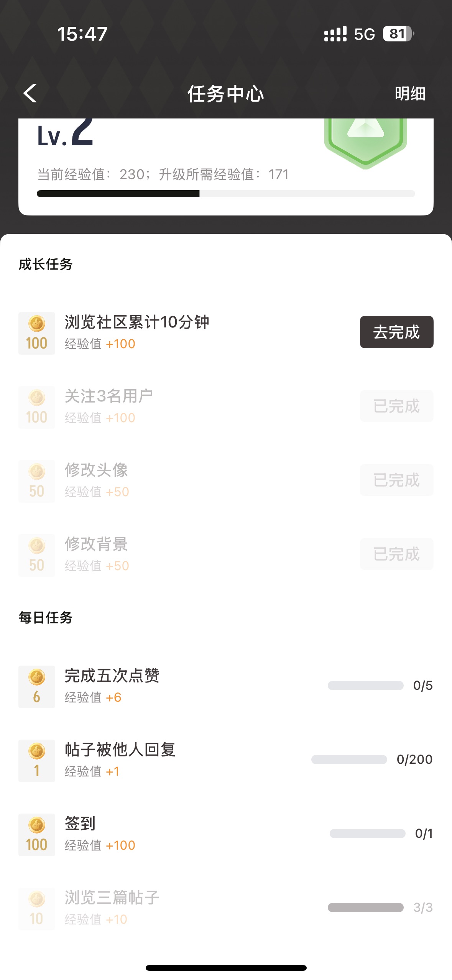Click the 0/5 likes progress bar
Image resolution: width=452 pixels, height=980 pixels.
pos(365,686)
